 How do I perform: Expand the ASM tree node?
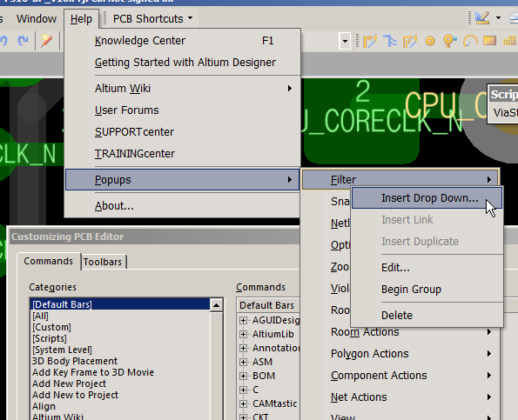click(x=243, y=362)
